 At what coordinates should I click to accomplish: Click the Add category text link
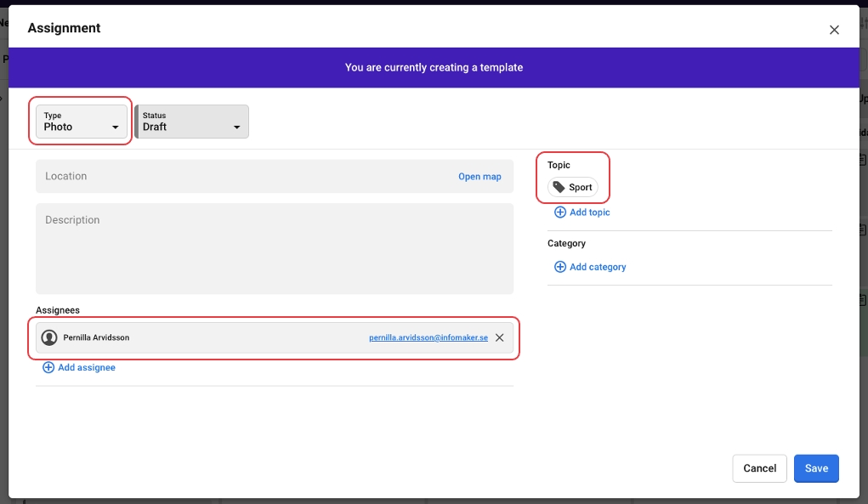click(598, 267)
